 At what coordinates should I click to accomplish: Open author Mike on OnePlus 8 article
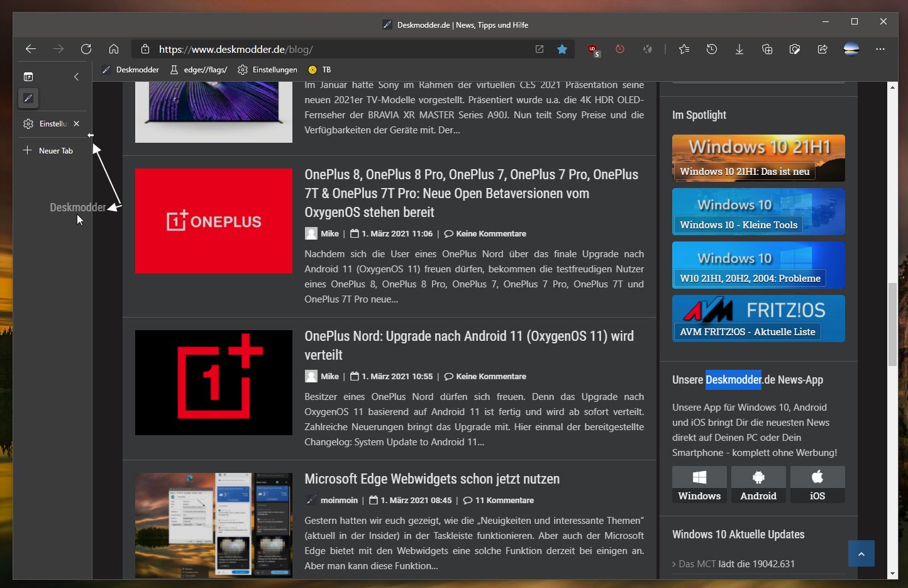[329, 233]
